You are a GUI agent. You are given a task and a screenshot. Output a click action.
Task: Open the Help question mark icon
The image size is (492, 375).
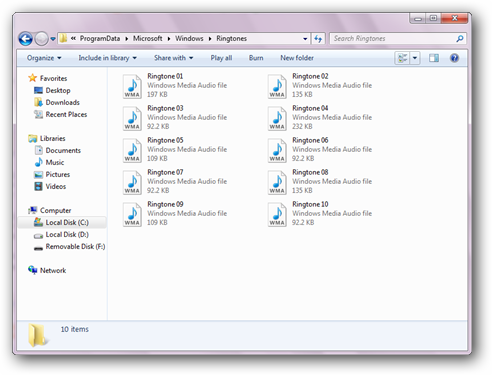pyautogui.click(x=454, y=58)
